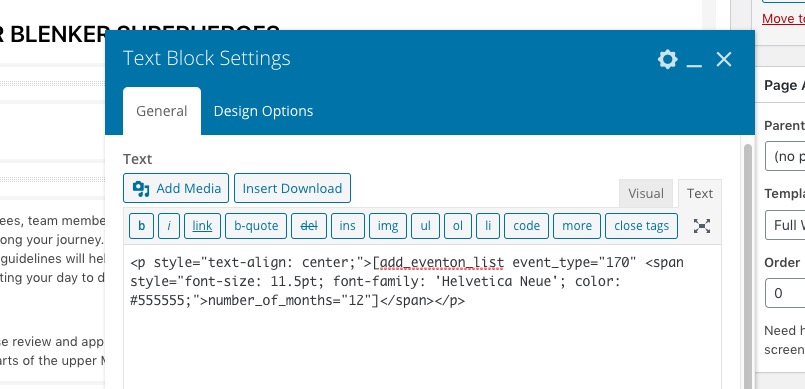Click Insert Download button

[x=292, y=188]
